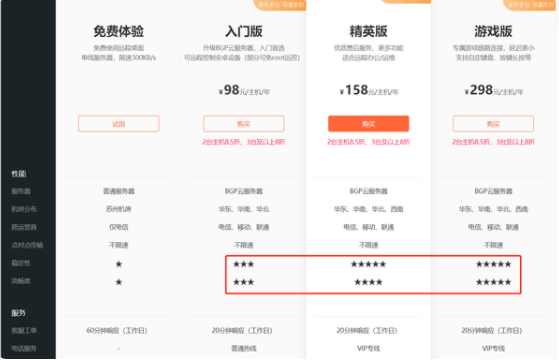Click the 跨运营商 label in the sidebar
Image resolution: width=559 pixels, height=360 pixels.
[x=24, y=227]
